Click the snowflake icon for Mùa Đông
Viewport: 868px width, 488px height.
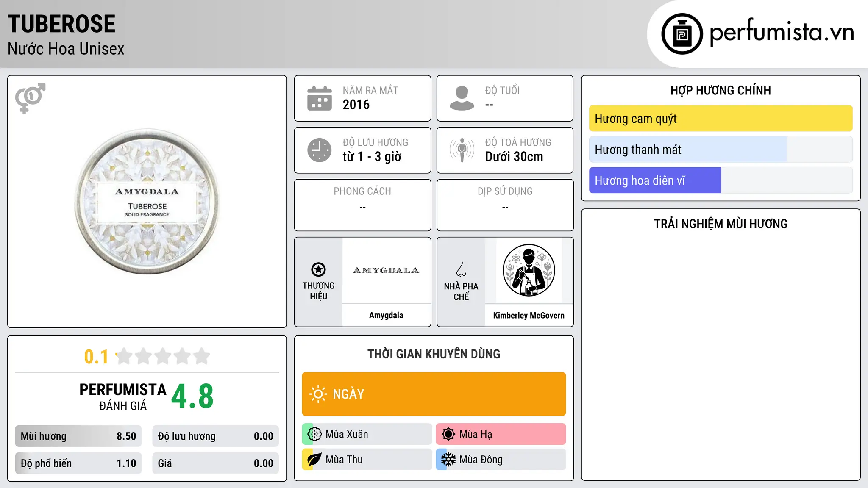coord(448,460)
